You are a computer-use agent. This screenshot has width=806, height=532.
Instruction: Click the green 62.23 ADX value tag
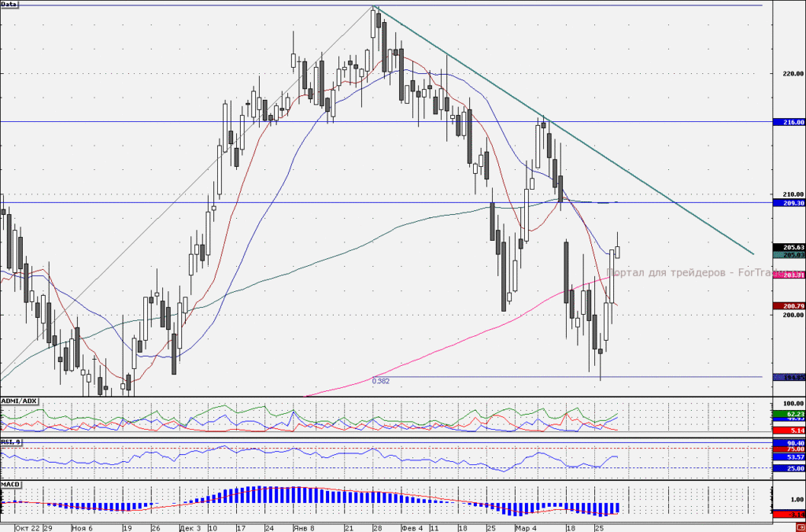pos(789,414)
